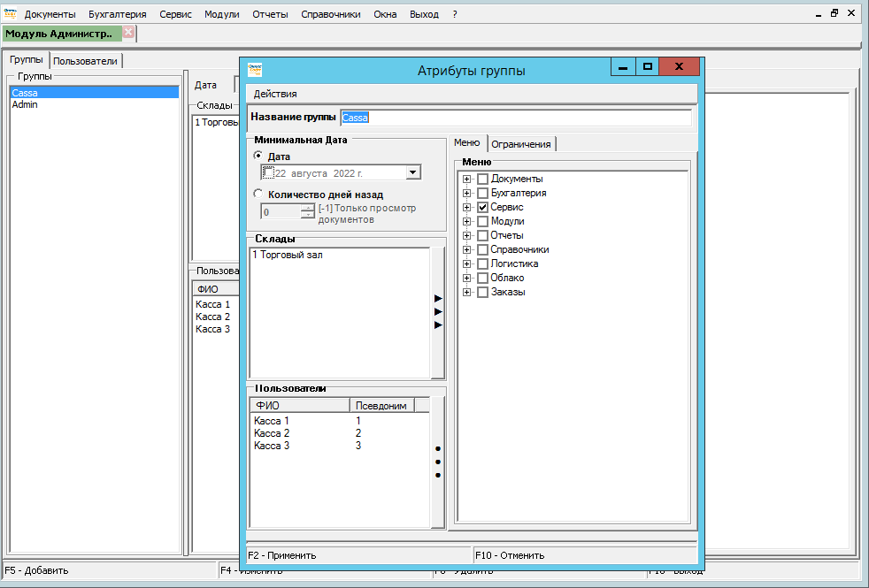869x588 pixels.
Task: Expand the Отчеты tree node
Action: (x=465, y=235)
